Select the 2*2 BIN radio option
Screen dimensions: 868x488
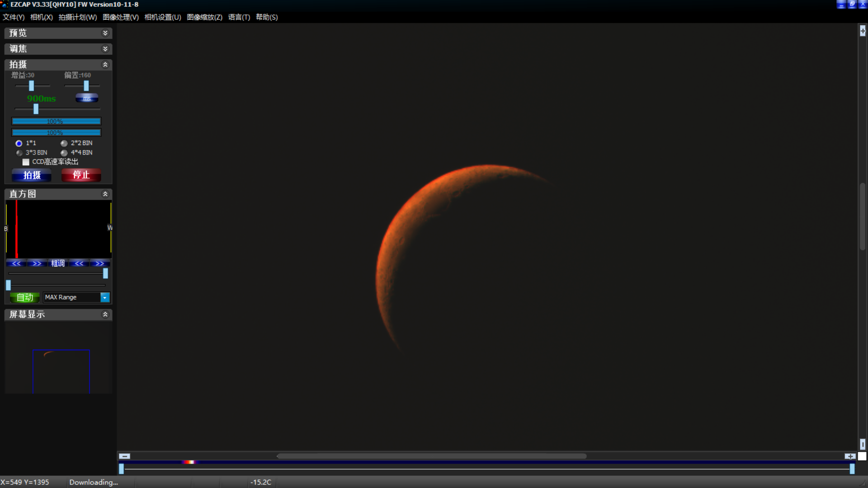tap(64, 143)
